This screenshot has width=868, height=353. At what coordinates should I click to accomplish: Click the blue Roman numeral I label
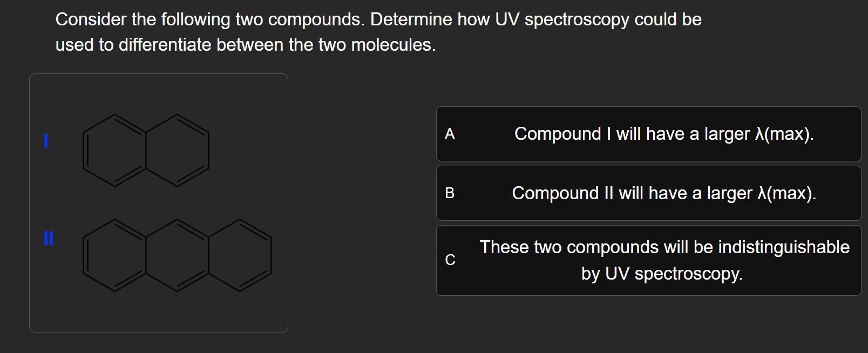[45, 141]
